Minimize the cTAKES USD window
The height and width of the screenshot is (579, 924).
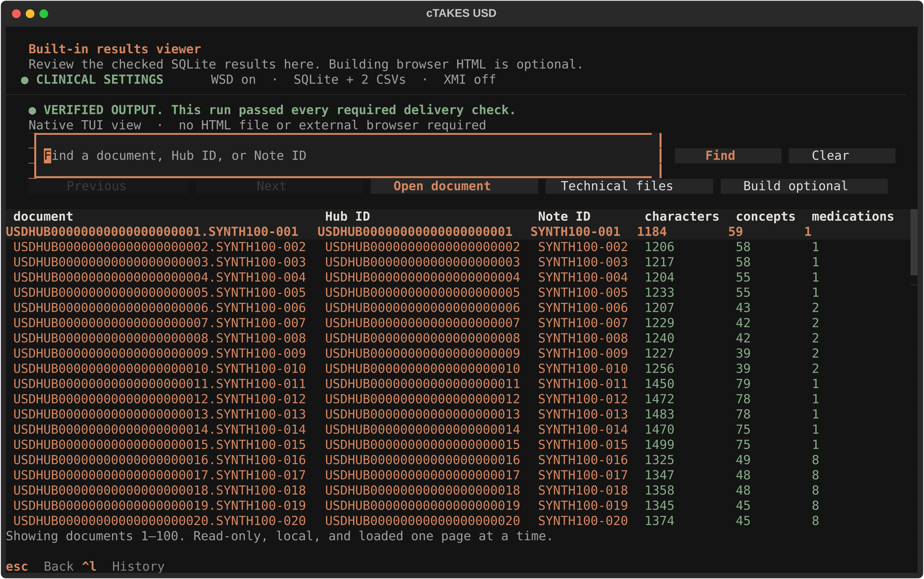[30, 14]
